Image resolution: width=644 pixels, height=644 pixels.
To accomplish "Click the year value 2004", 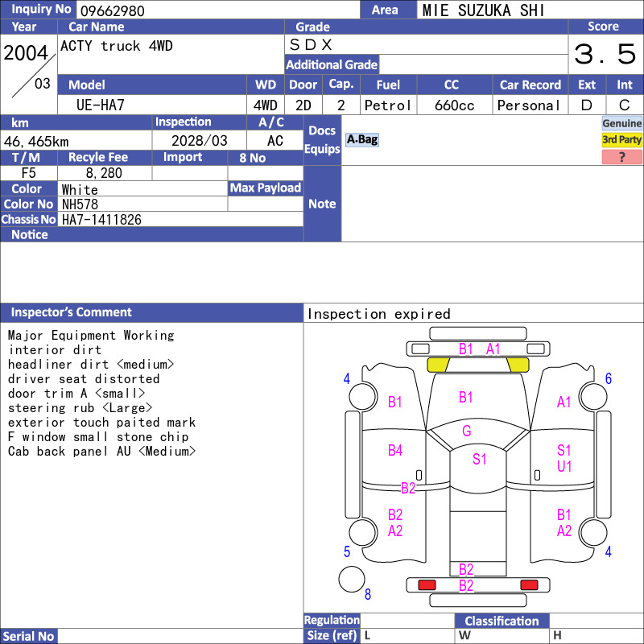I will 26,53.
